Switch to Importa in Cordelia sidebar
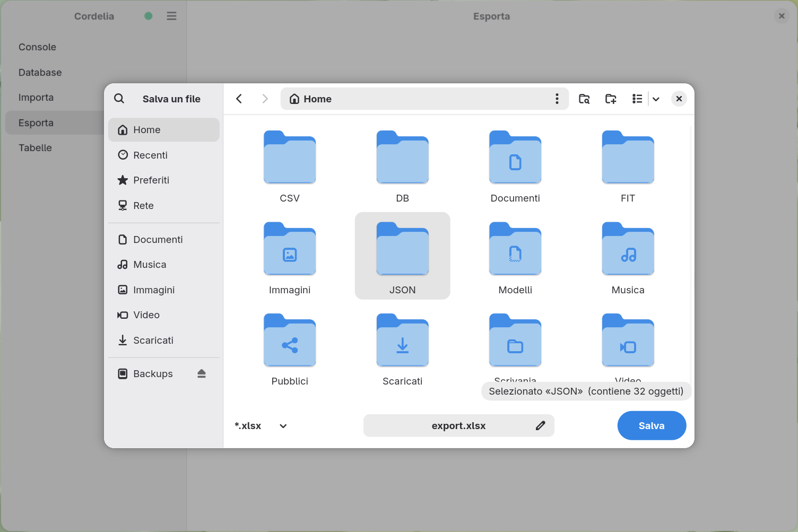 96,98
